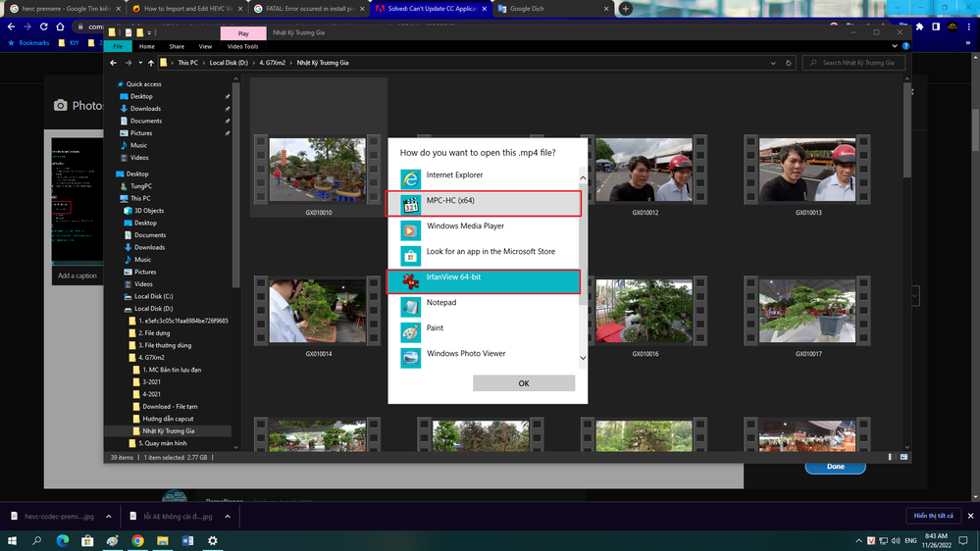
Task: Switch to the Video Tools tab
Action: coord(242,46)
